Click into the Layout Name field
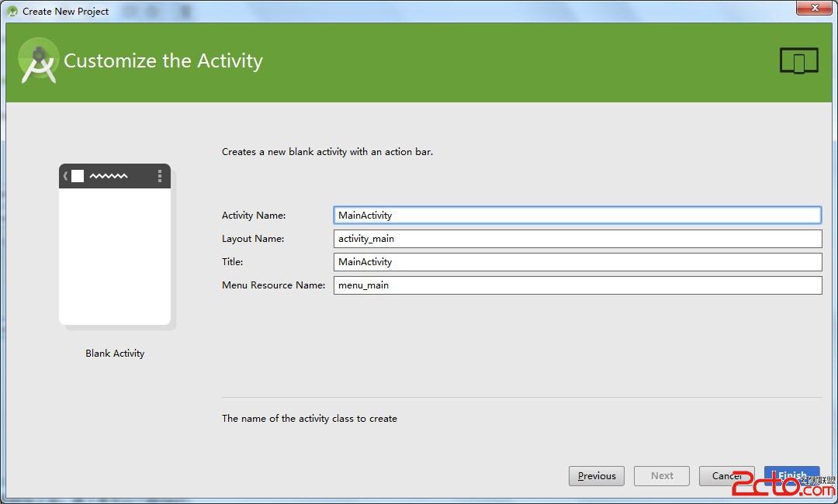838x504 pixels. coord(577,239)
